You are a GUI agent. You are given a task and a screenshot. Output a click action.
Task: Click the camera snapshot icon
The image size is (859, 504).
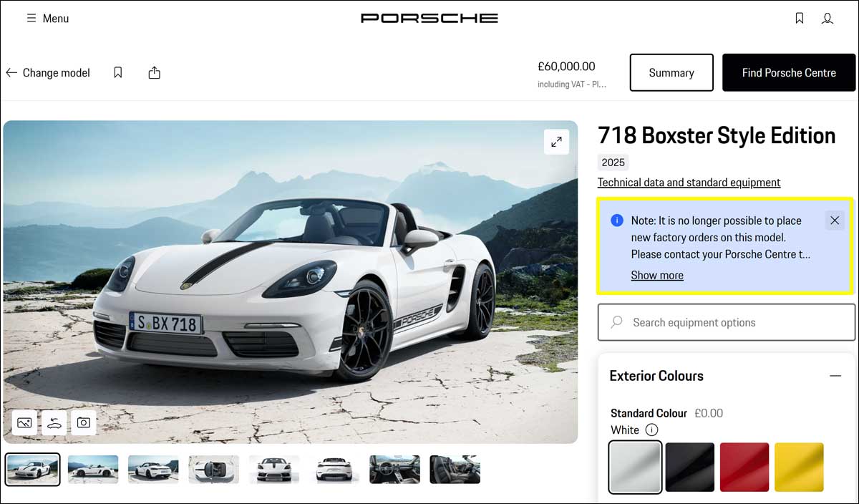click(83, 422)
